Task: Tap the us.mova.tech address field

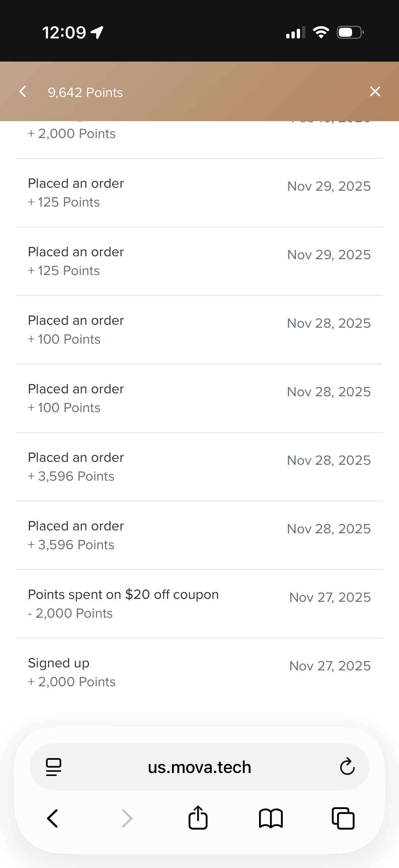Action: click(x=199, y=767)
